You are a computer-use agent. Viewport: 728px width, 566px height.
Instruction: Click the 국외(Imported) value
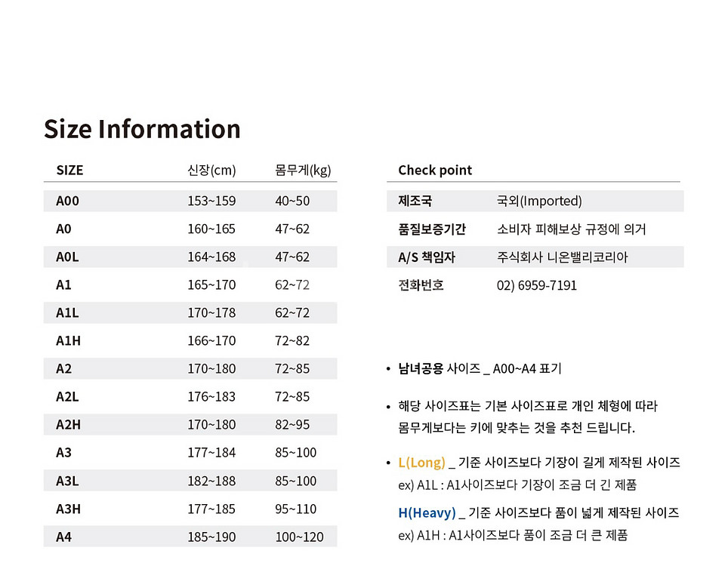click(x=539, y=201)
